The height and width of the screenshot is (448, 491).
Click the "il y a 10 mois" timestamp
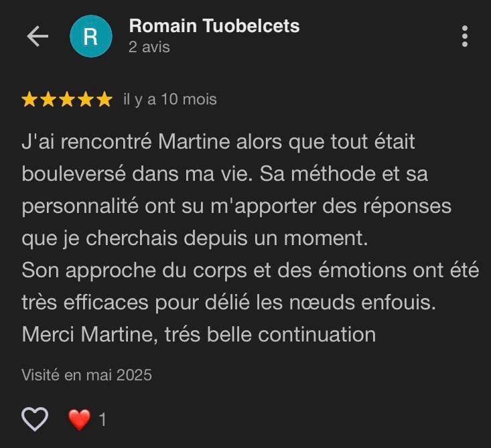click(170, 100)
